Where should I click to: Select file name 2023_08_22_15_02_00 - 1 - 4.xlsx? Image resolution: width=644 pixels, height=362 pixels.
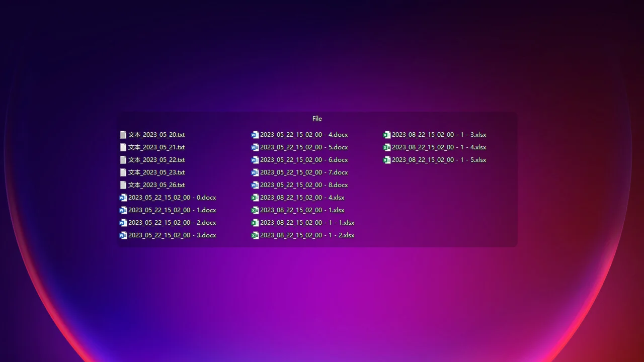pyautogui.click(x=439, y=147)
